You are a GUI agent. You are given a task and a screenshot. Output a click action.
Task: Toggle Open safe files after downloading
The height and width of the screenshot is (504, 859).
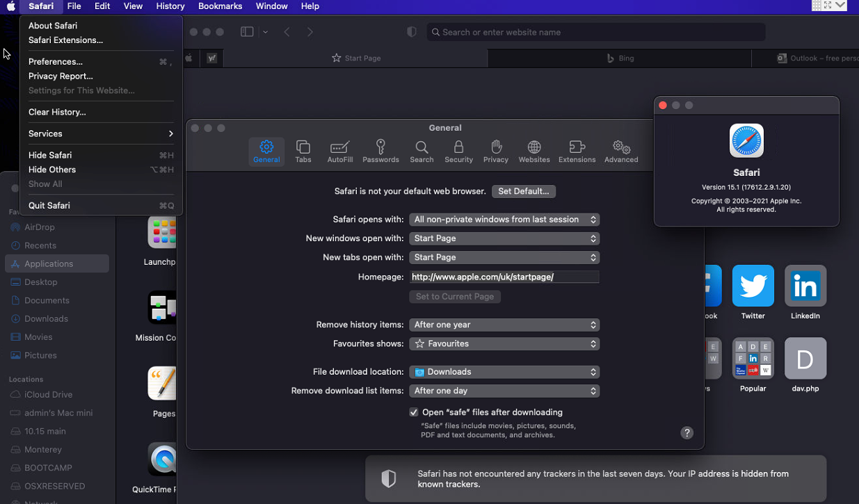point(414,412)
